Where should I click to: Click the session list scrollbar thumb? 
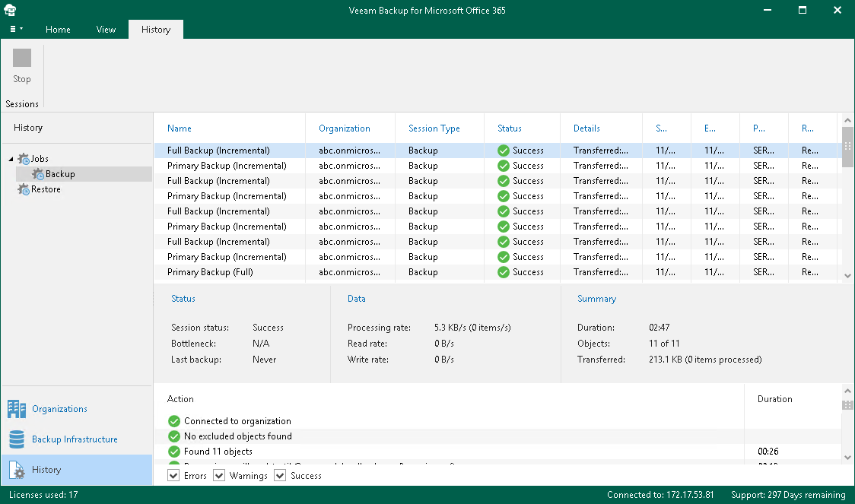click(x=847, y=147)
